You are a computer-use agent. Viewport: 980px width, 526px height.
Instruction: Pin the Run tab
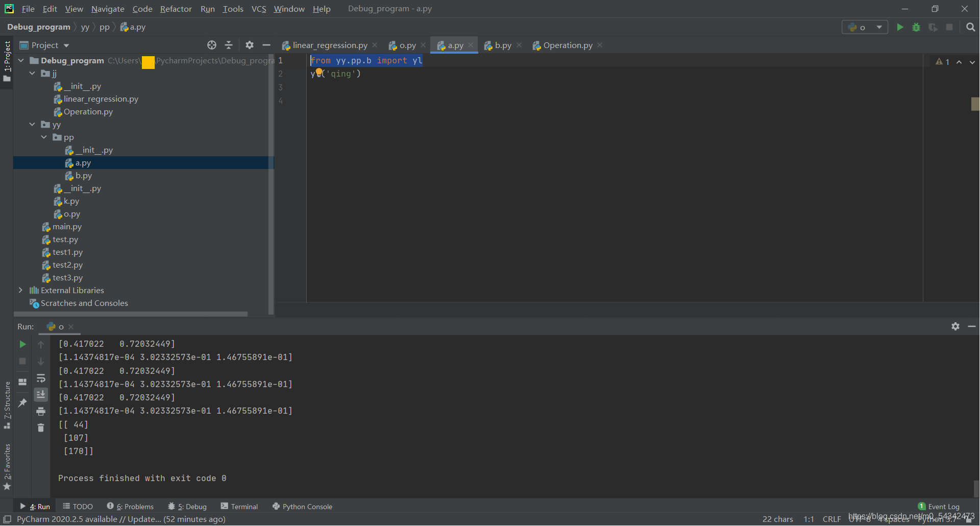click(x=22, y=403)
